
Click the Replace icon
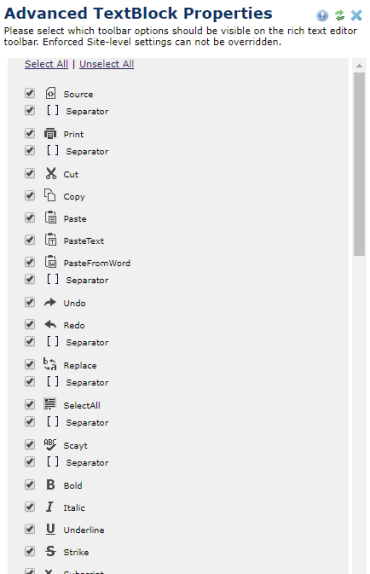(x=50, y=364)
